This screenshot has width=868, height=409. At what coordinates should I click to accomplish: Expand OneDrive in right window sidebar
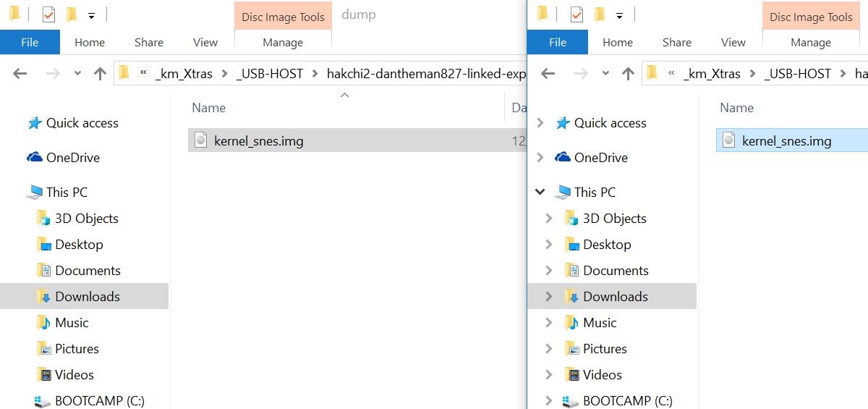(540, 158)
